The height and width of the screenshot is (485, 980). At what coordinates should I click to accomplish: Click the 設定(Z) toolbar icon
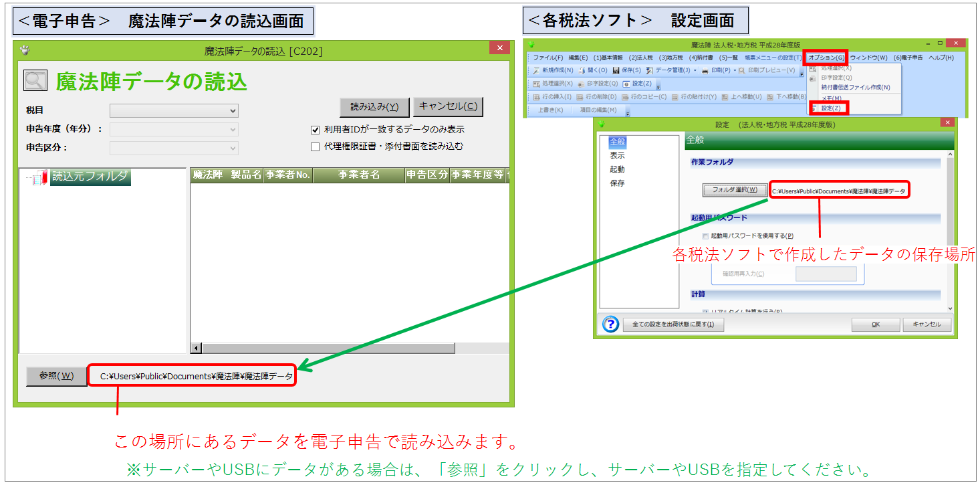coord(626,84)
